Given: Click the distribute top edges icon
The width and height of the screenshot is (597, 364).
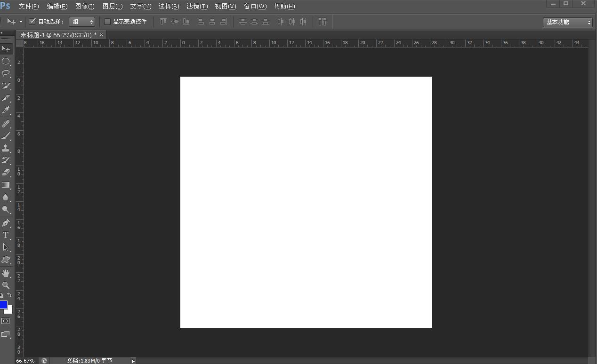Looking at the screenshot, I should pyautogui.click(x=243, y=22).
